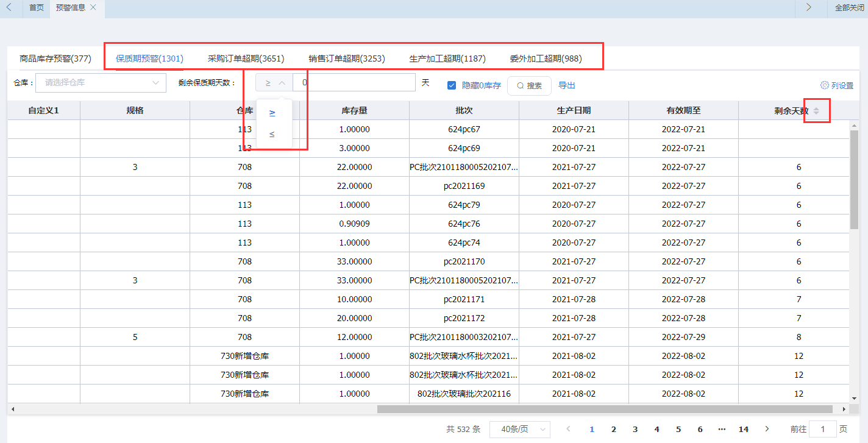Screen dimensions: 868x443
Task: Open the 请选择仓库 warehouse dropdown
Action: point(101,83)
